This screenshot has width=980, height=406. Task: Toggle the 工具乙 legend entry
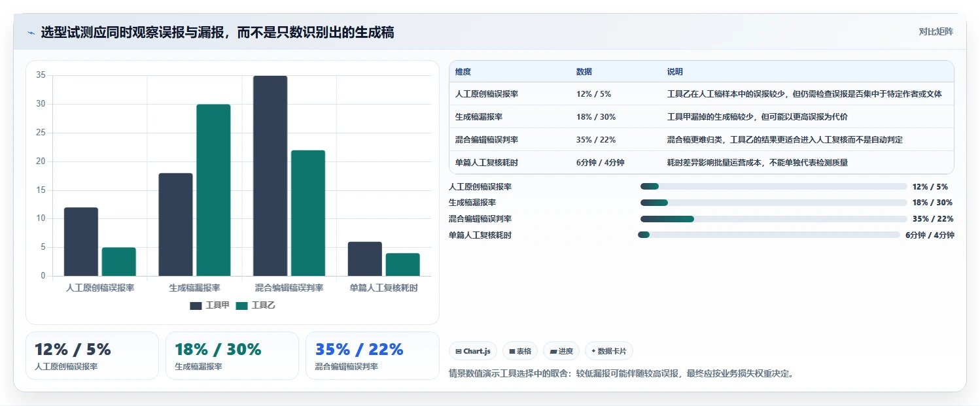coord(256,305)
